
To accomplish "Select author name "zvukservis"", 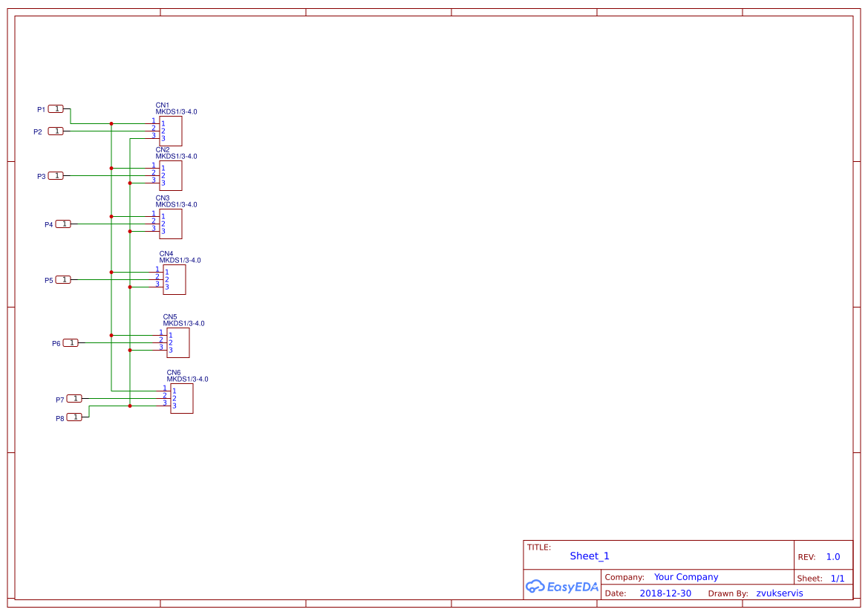I will click(x=780, y=593).
